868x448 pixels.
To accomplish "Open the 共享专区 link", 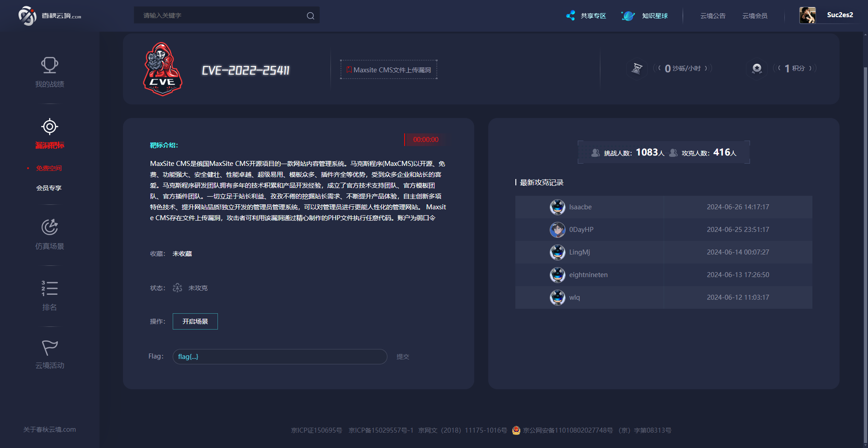I will 593,16.
